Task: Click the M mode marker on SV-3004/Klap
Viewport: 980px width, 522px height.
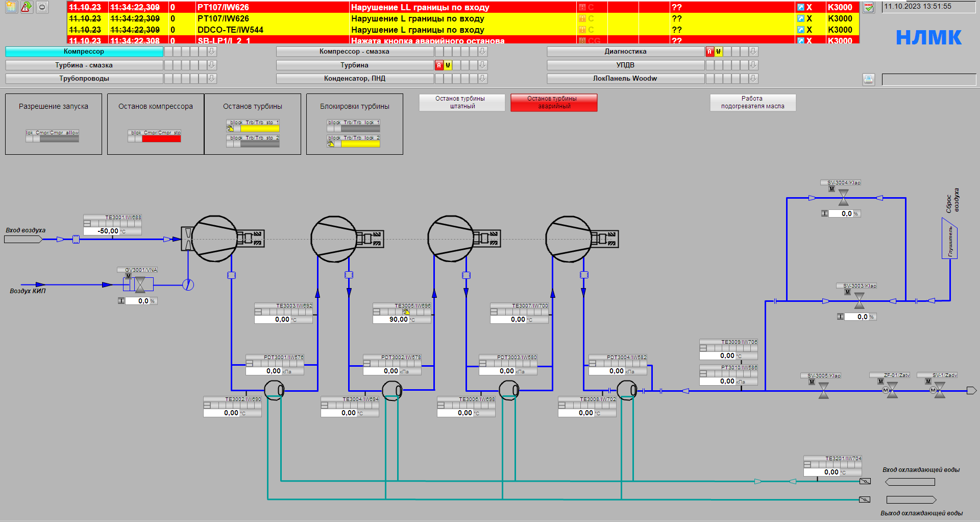Action: [x=831, y=189]
